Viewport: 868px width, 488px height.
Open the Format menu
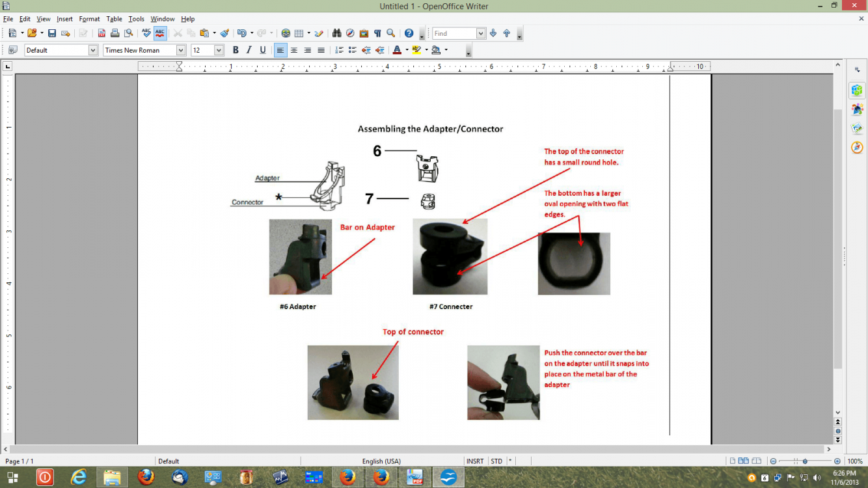[x=89, y=19]
